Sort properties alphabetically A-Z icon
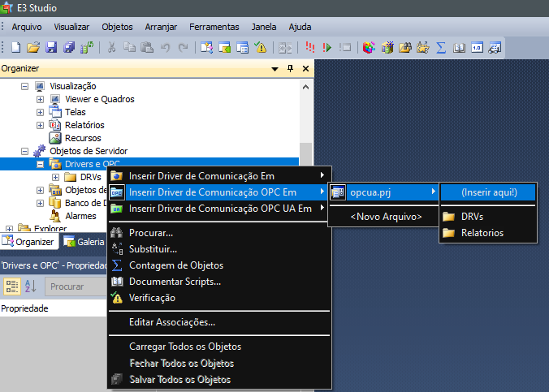Image resolution: width=549 pixels, height=392 pixels. [x=31, y=286]
